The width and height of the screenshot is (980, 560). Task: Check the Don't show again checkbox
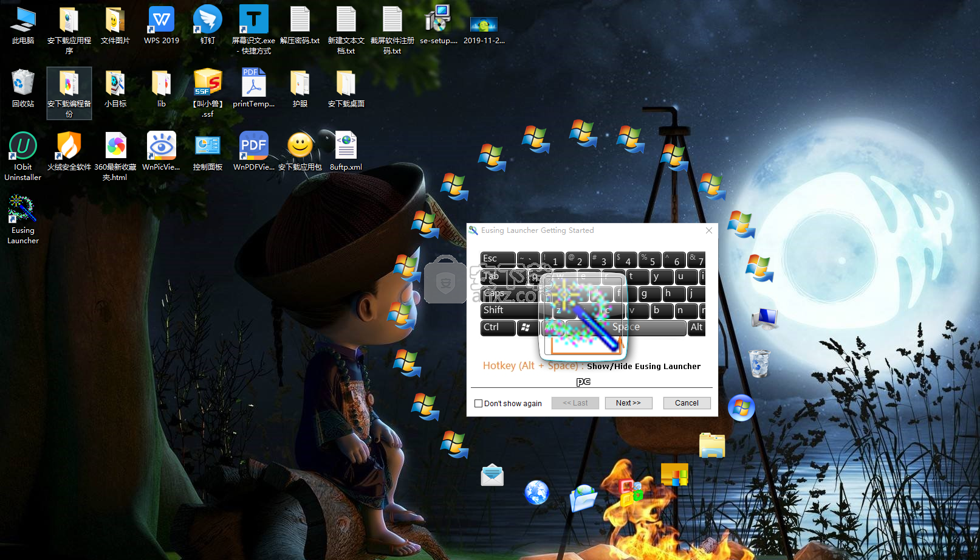click(x=478, y=403)
